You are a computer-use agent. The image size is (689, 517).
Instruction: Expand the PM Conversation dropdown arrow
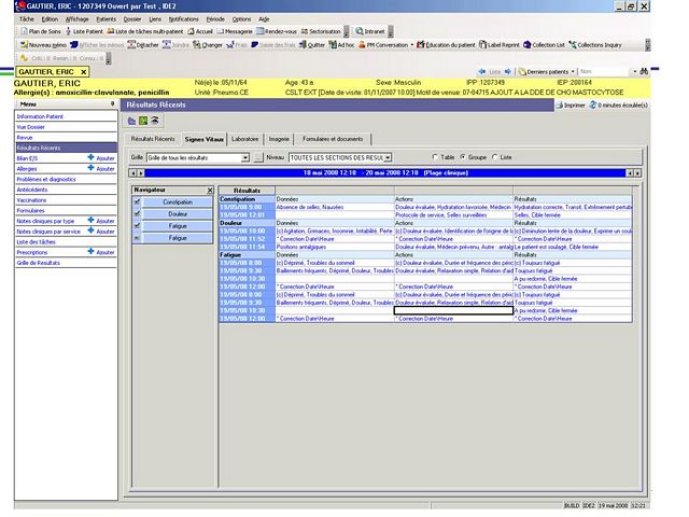point(412,45)
